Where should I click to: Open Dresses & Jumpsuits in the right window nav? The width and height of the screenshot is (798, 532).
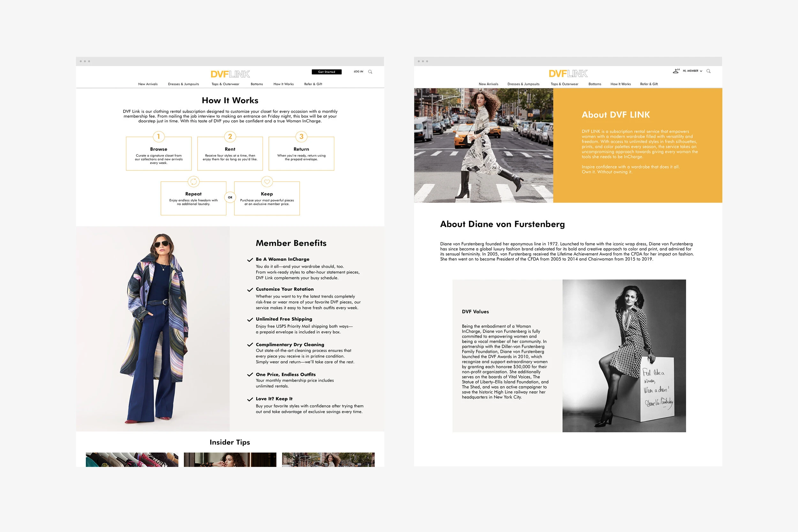tap(523, 84)
